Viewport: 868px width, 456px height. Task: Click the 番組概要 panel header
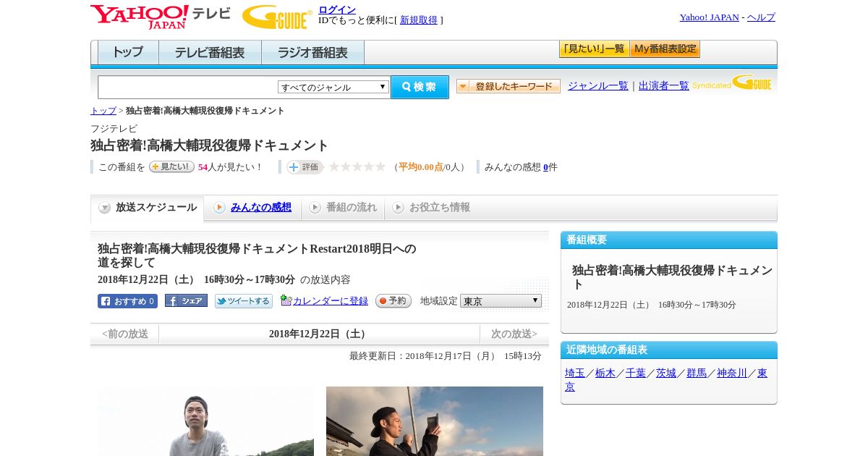click(669, 240)
